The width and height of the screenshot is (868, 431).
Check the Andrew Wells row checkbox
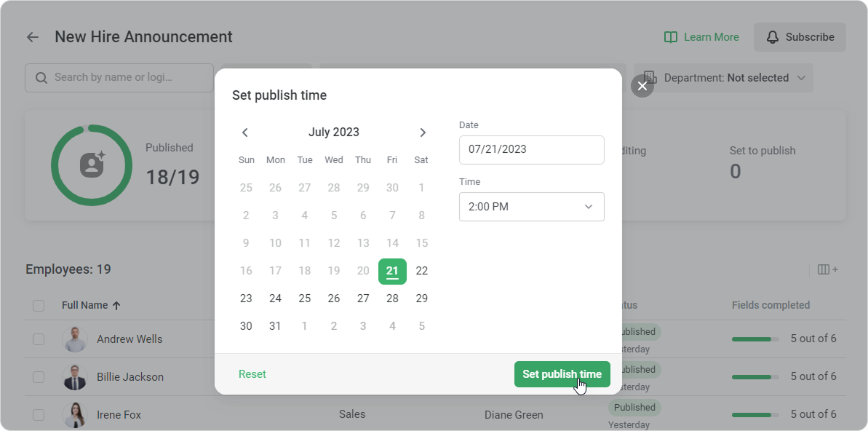pos(38,339)
